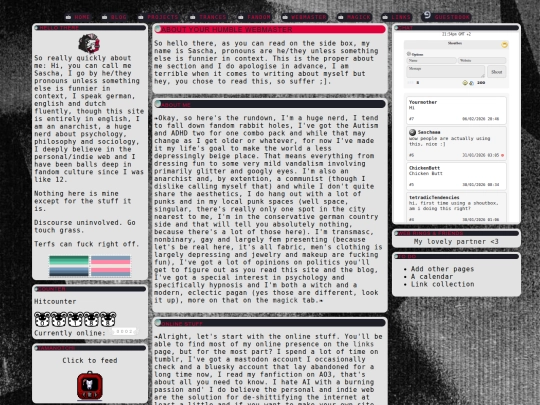Focus the shoutbox Name field
540x405 pixels.
pos(431,61)
